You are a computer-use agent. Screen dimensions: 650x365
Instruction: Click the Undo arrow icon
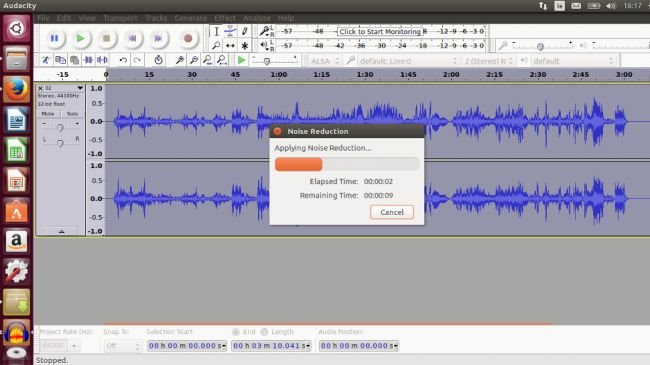point(123,60)
